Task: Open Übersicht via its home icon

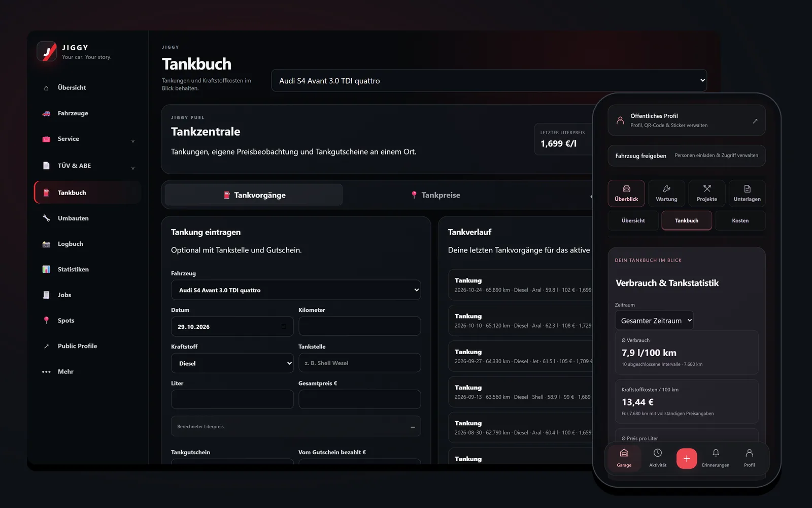Action: [x=46, y=88]
